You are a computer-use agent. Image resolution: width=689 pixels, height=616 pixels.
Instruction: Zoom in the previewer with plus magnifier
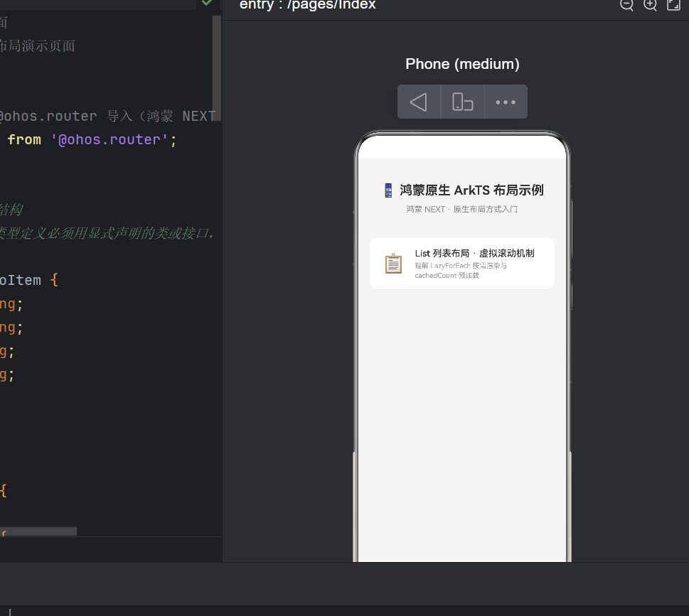[650, 5]
